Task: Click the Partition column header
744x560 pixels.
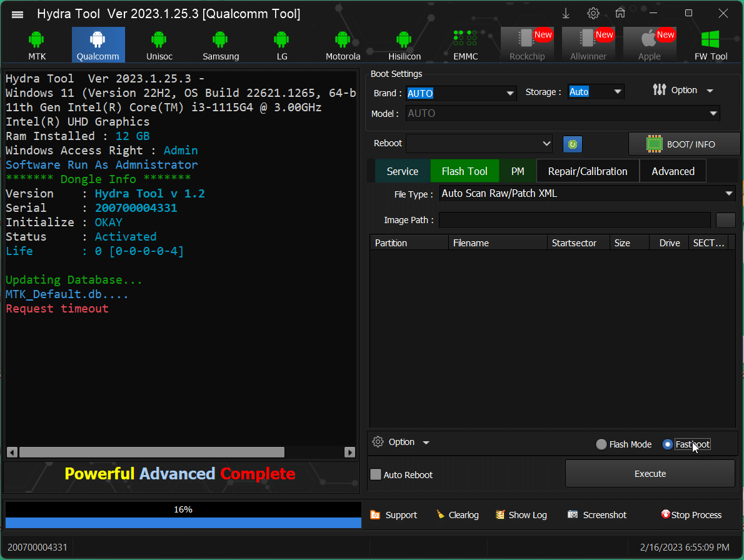Action: 409,242
